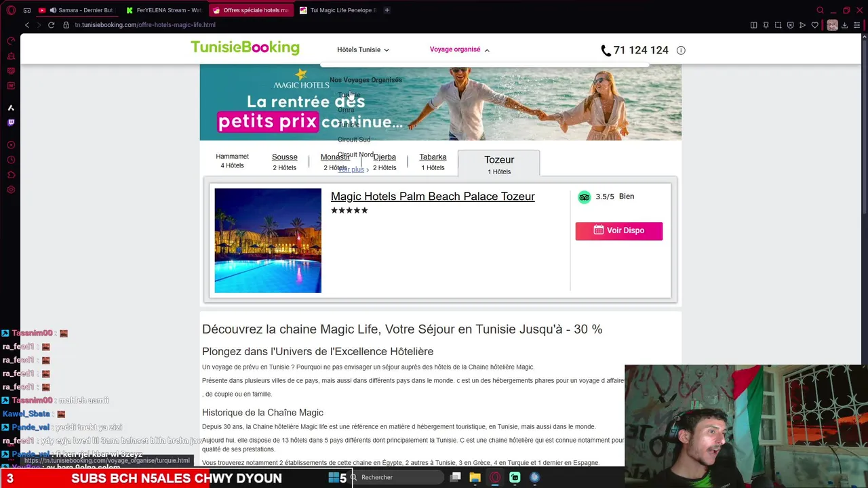Viewport: 868px width, 488px height.
Task: Expand the Hôtels Tunisie dropdown menu
Action: click(363, 49)
